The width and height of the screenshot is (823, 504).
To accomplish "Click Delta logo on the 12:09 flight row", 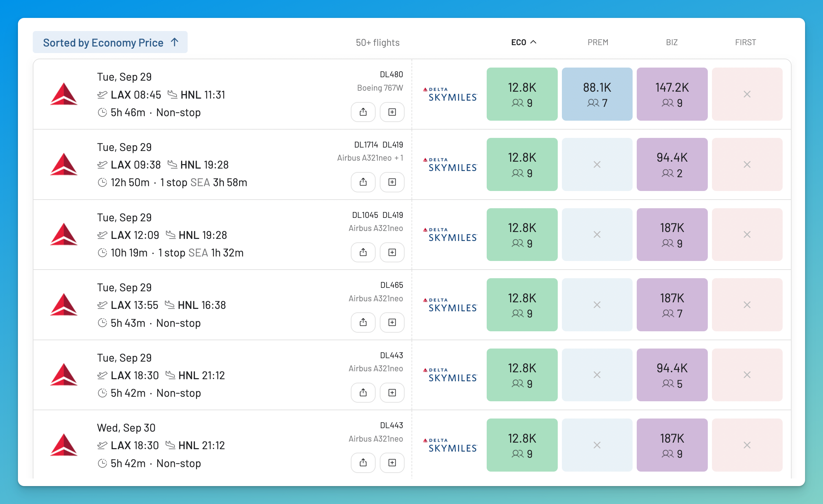I will pyautogui.click(x=64, y=234).
